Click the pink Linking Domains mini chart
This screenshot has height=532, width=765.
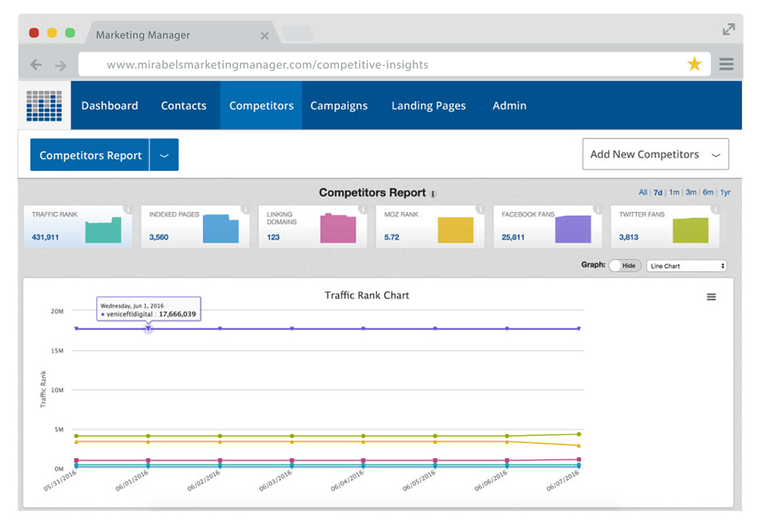pos(338,229)
